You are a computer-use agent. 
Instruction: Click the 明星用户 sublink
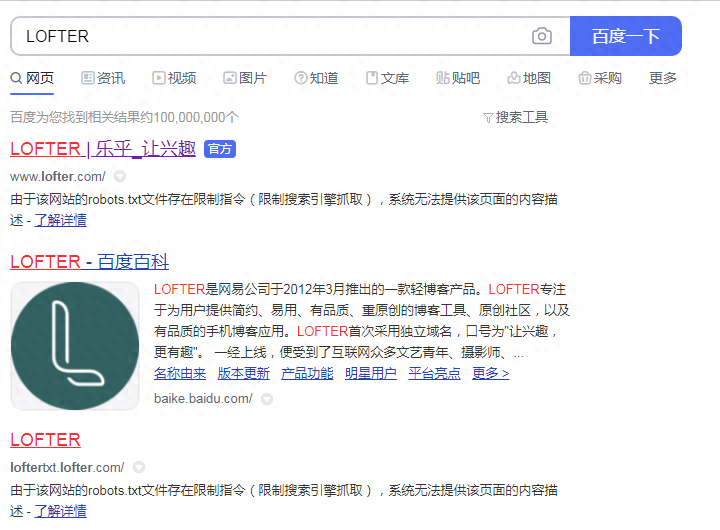370,373
